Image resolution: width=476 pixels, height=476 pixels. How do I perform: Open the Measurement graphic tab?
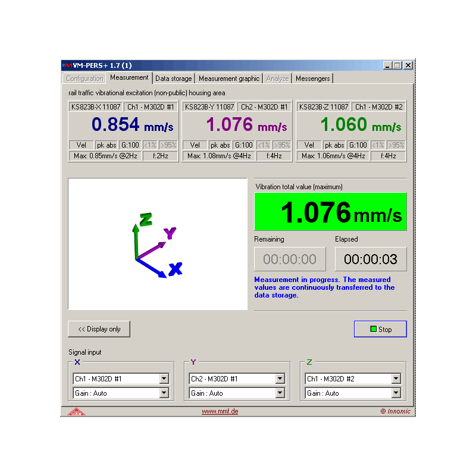[229, 79]
